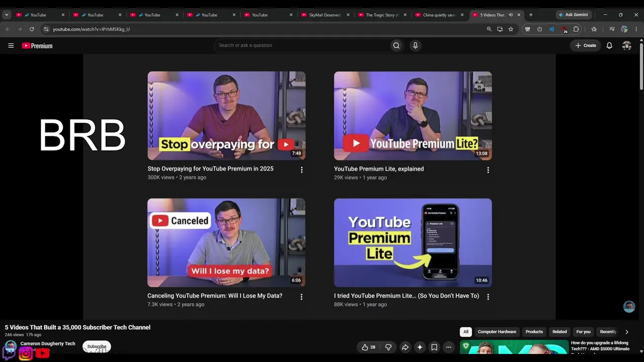
Task: Open Canceling YouTube Premium title link
Action: pos(215,296)
